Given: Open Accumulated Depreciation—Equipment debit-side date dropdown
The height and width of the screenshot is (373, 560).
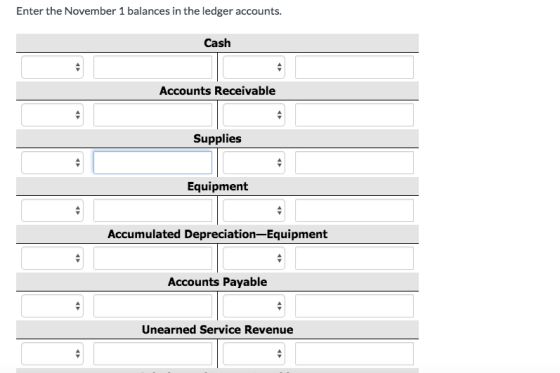Looking at the screenshot, I should point(52,258).
